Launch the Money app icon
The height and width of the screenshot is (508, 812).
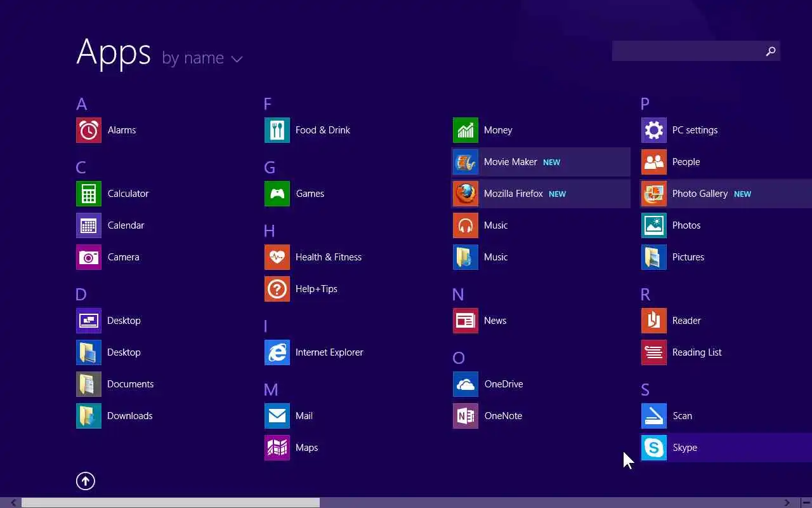click(x=466, y=130)
